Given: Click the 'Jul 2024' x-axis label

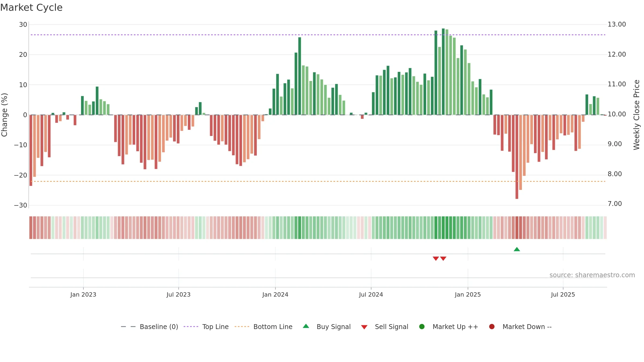Looking at the screenshot, I should (x=371, y=294).
